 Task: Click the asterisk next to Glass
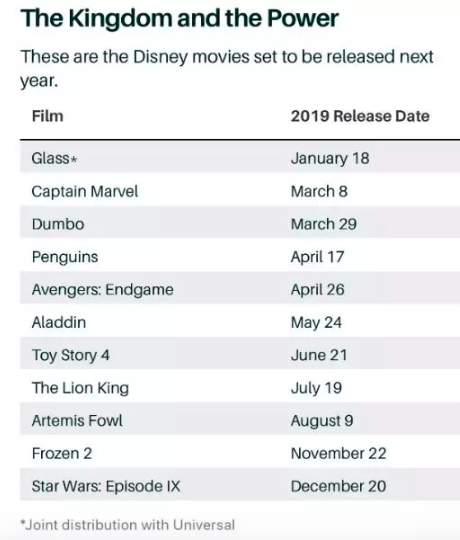tap(73, 159)
